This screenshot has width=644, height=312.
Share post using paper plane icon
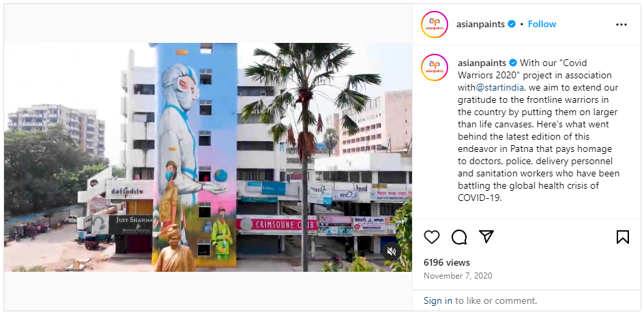click(x=486, y=237)
